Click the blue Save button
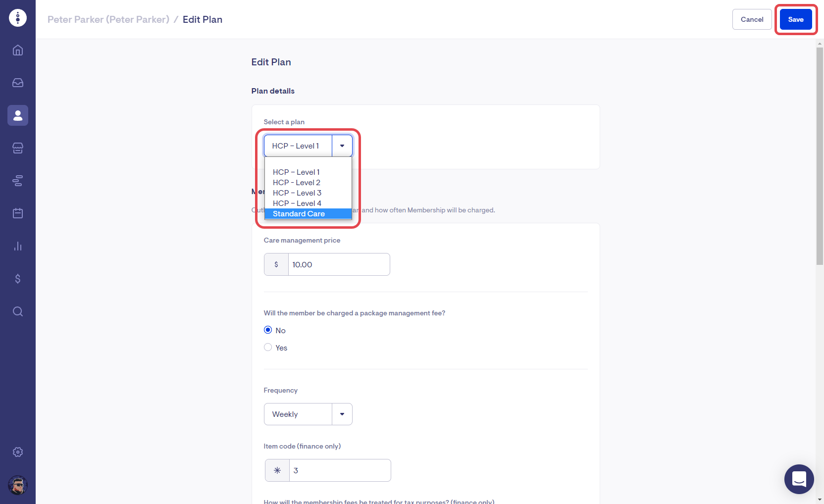824x504 pixels. (x=795, y=19)
